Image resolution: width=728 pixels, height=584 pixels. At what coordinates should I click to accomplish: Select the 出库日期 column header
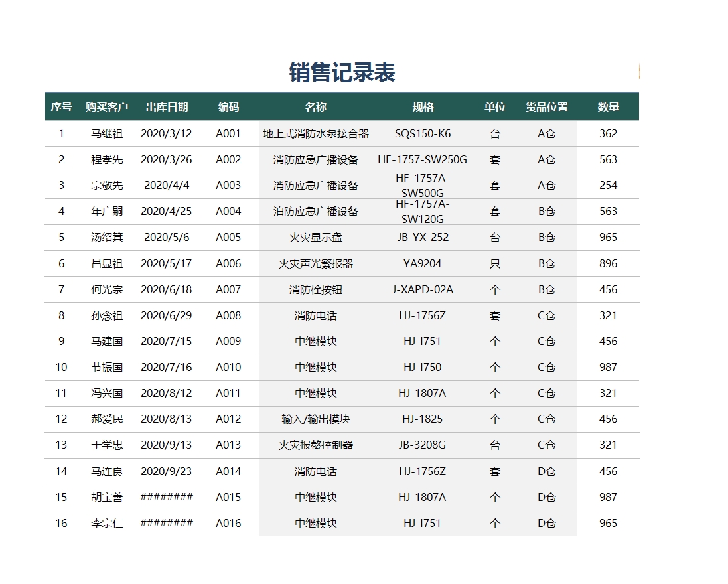167,107
